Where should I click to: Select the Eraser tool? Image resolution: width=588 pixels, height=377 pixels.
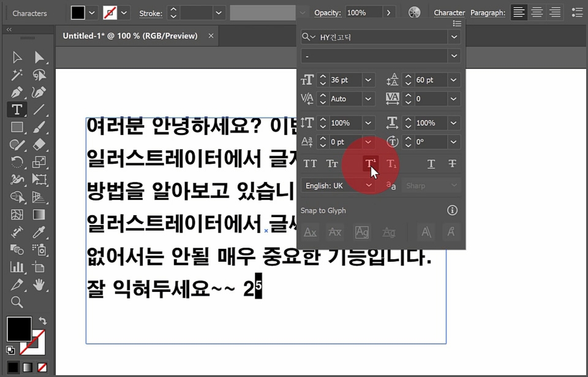coord(39,145)
